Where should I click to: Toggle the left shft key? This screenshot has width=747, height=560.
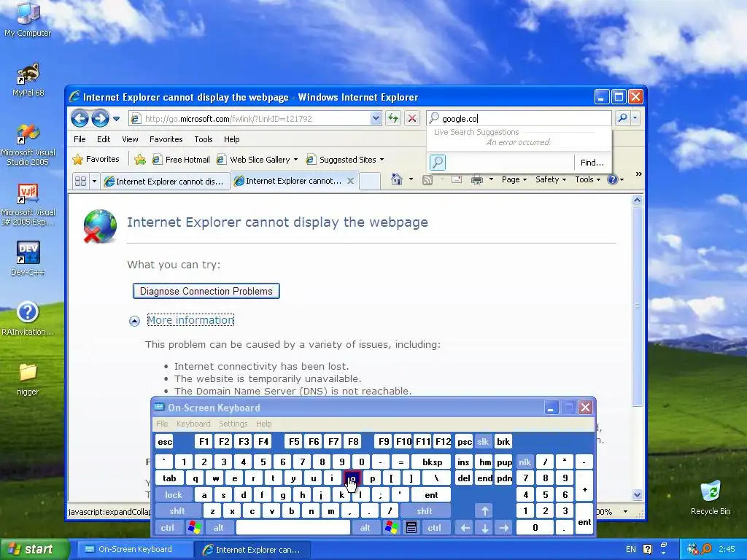tap(177, 511)
